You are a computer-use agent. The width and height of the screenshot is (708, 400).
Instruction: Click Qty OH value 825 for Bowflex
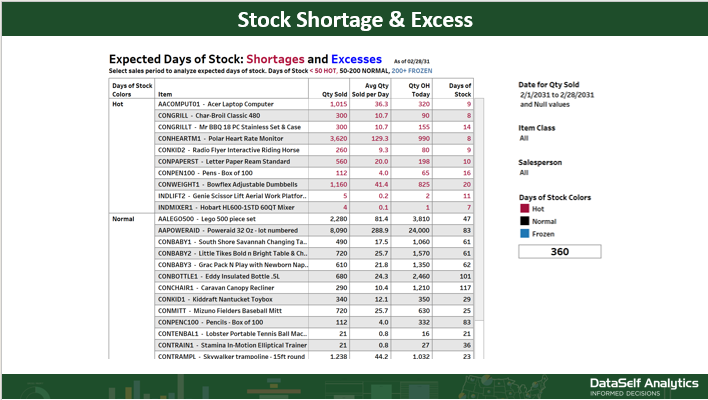click(424, 185)
